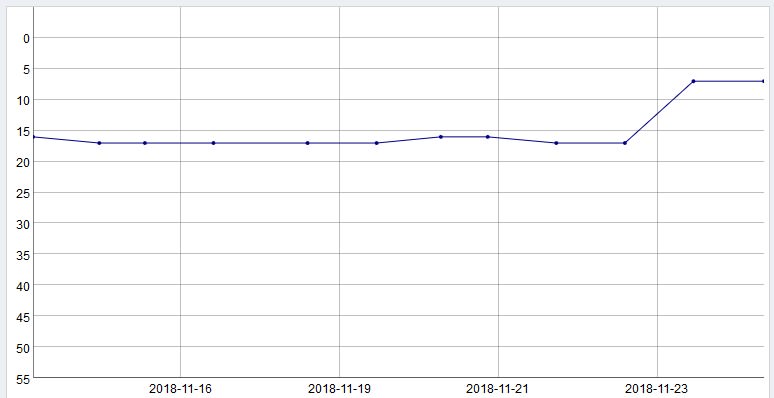
Task: Click first value-17 data point on the line
Action: (99, 143)
